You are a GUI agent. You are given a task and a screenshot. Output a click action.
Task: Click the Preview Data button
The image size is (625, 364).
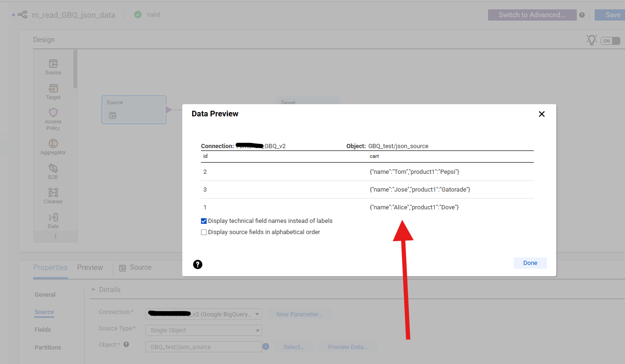pos(348,347)
